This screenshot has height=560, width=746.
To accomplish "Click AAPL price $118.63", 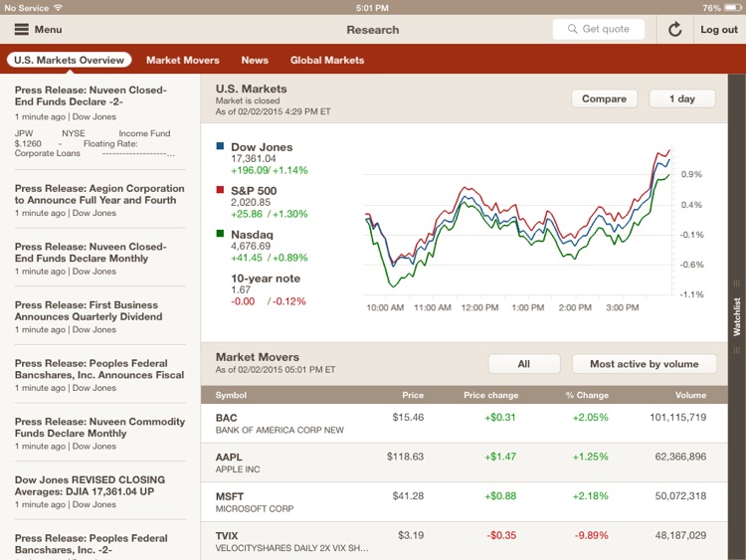I will 405,457.
